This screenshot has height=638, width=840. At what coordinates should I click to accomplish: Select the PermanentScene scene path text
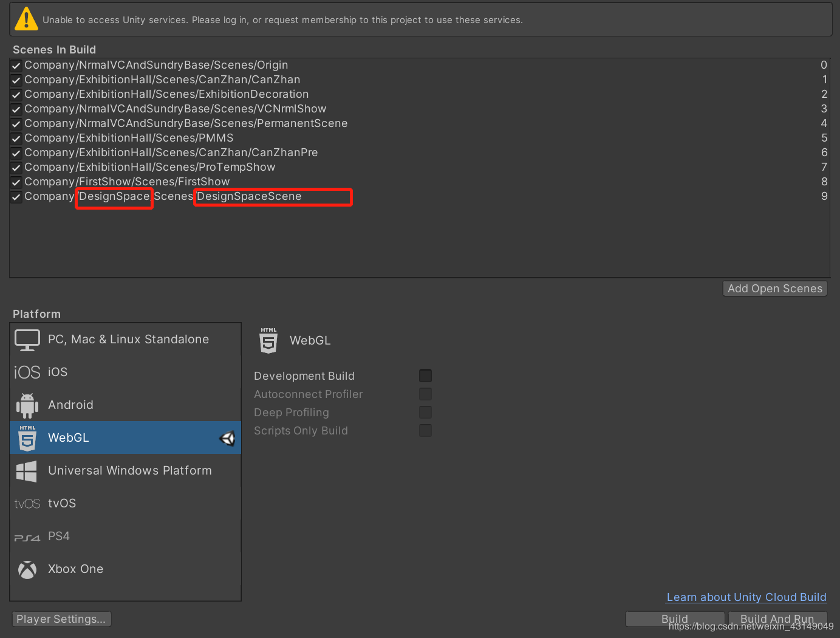click(186, 123)
